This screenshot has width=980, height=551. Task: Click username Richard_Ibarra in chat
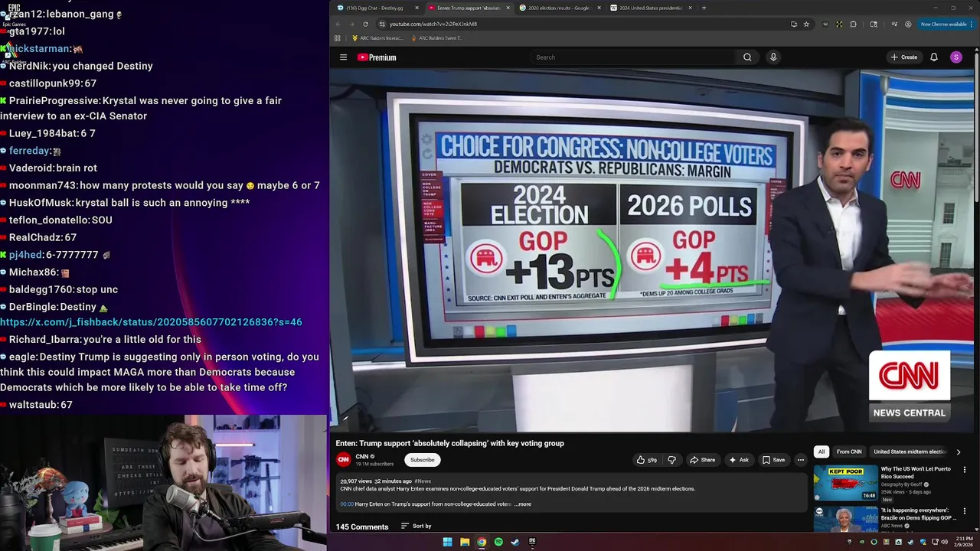tap(44, 340)
